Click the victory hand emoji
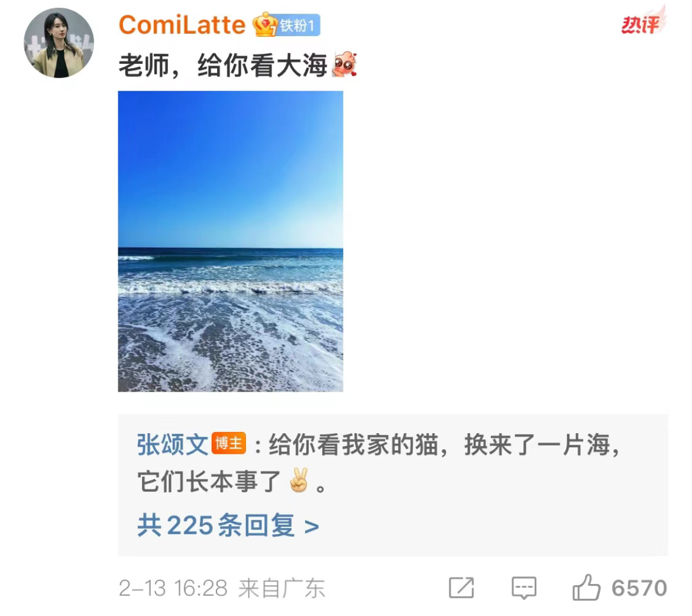This screenshot has width=692, height=616. (x=299, y=480)
